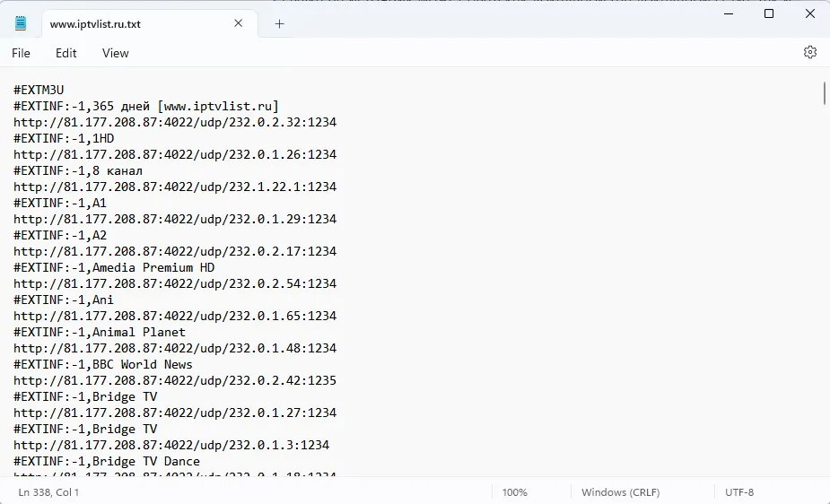
Task: Click the 'BBC World News' line
Action: (102, 364)
